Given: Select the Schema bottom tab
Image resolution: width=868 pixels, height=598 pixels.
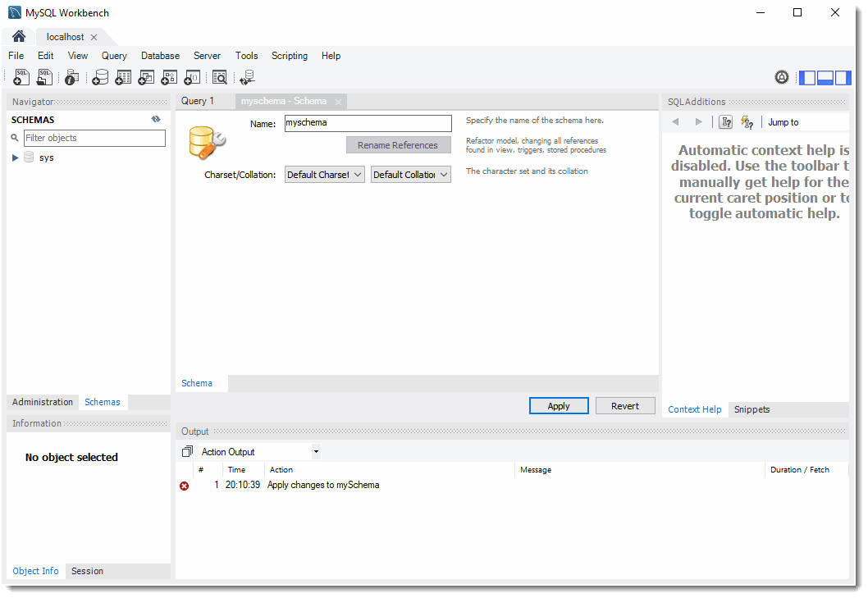Looking at the screenshot, I should pyautogui.click(x=197, y=383).
